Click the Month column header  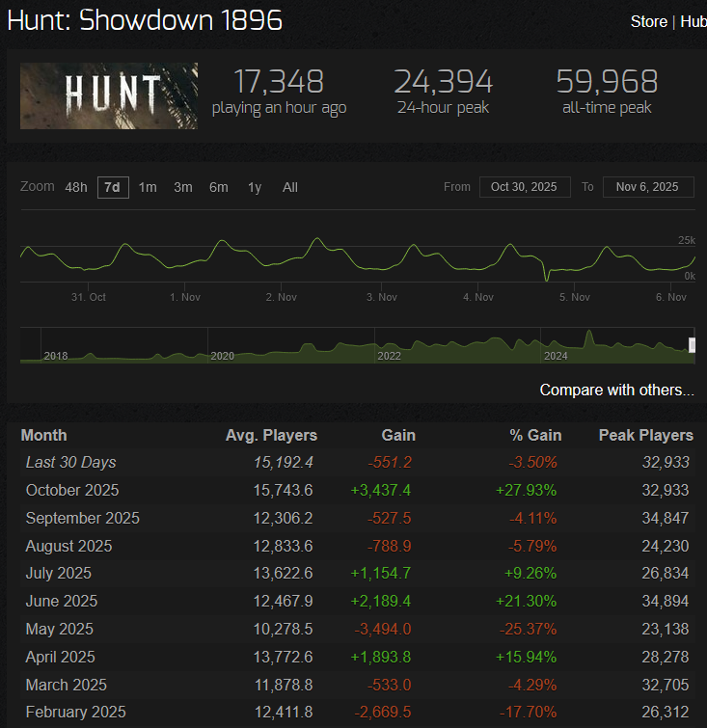[x=43, y=436]
